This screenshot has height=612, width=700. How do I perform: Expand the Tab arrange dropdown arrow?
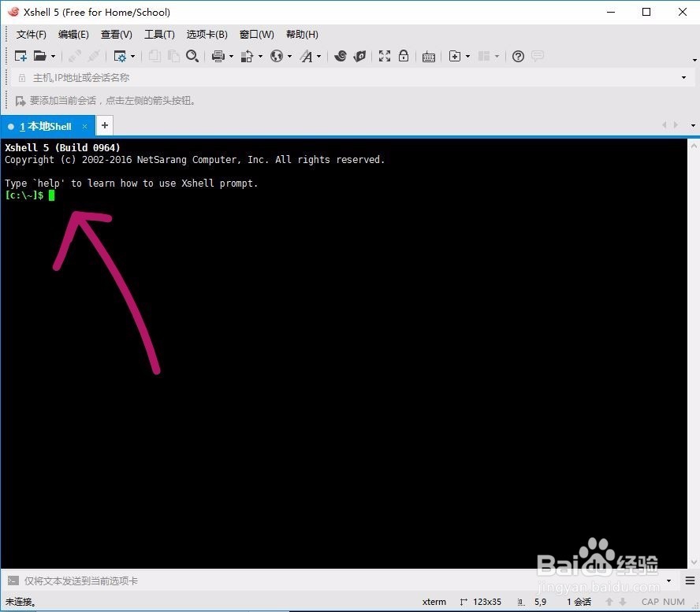click(497, 56)
